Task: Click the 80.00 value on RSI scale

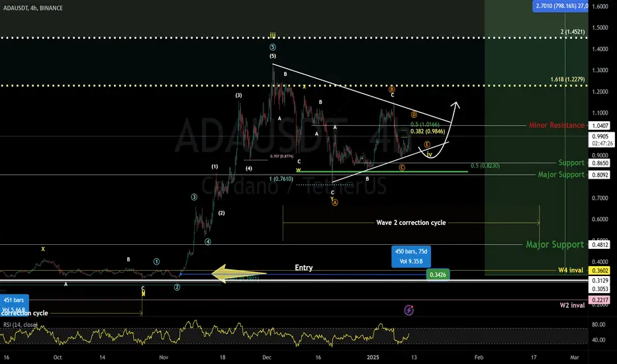Action: pos(598,325)
